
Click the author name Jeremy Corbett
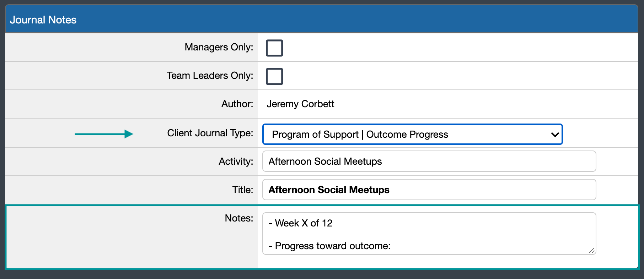click(300, 104)
